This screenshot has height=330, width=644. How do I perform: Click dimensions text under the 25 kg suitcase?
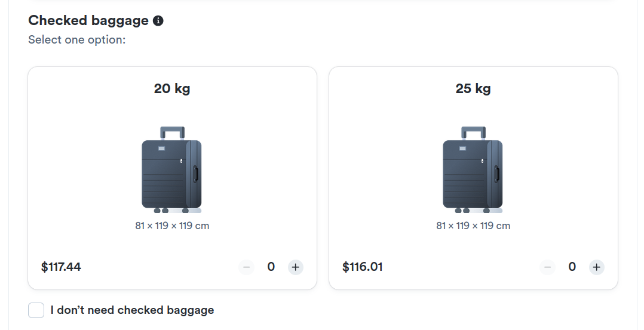[473, 226]
